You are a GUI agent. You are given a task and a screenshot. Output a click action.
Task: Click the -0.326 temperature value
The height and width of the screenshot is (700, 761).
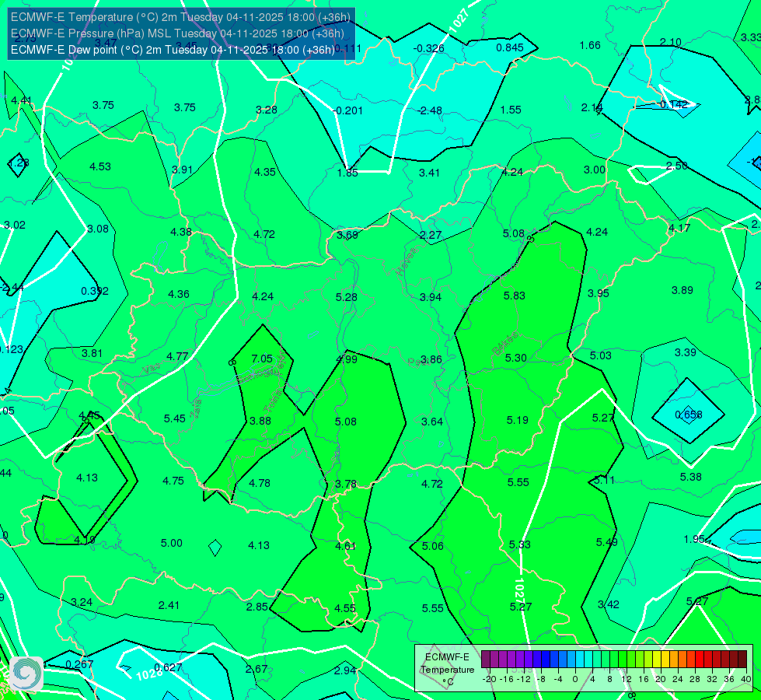428,48
